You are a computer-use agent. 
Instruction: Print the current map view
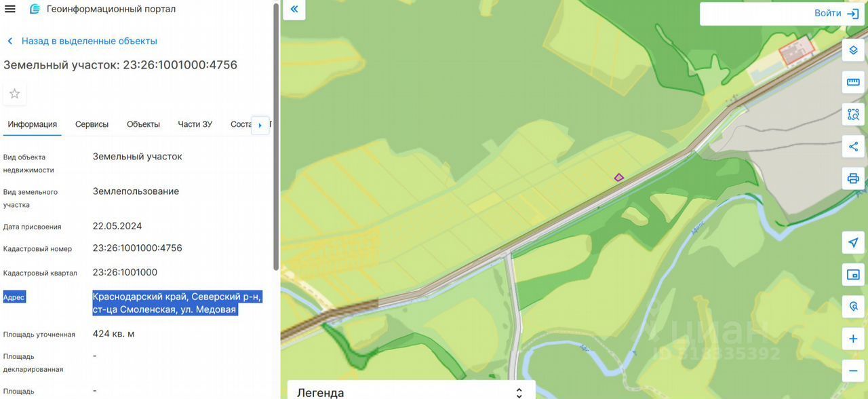click(853, 178)
